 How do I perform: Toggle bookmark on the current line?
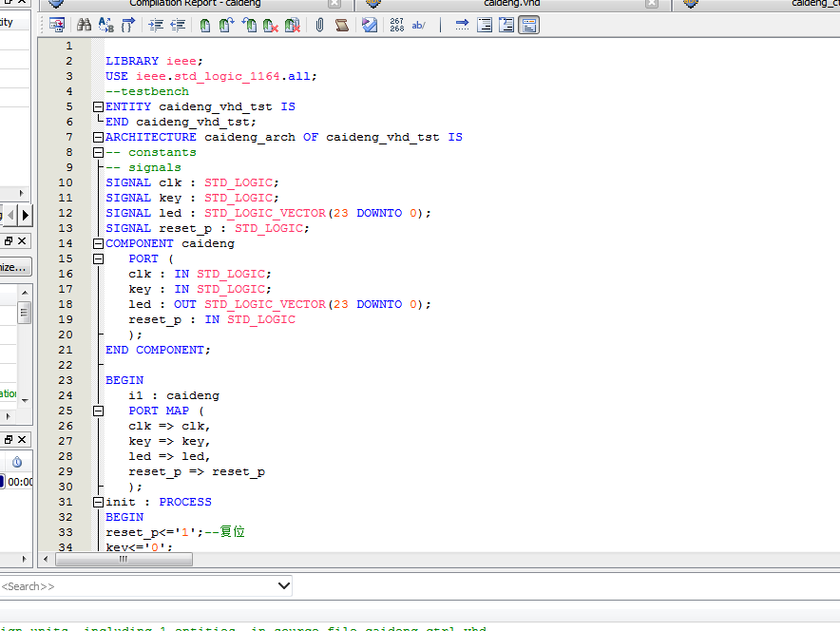[x=204, y=25]
